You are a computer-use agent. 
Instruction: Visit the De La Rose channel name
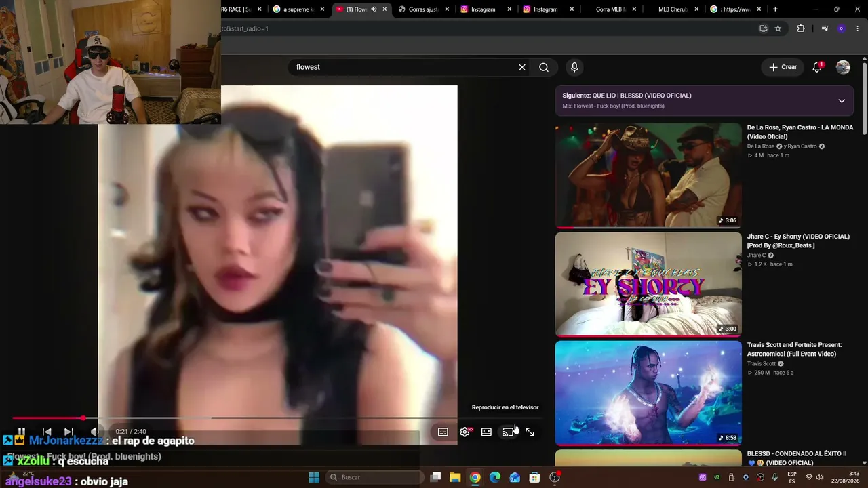click(x=761, y=146)
